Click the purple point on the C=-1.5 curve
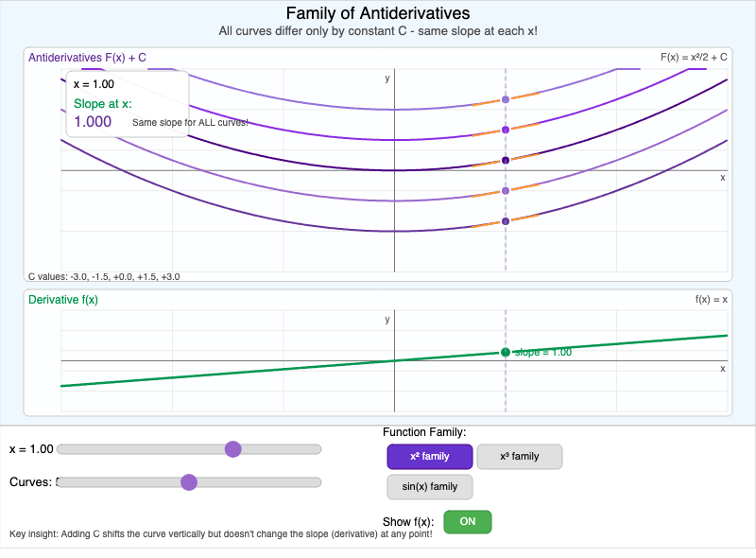 pyautogui.click(x=506, y=191)
